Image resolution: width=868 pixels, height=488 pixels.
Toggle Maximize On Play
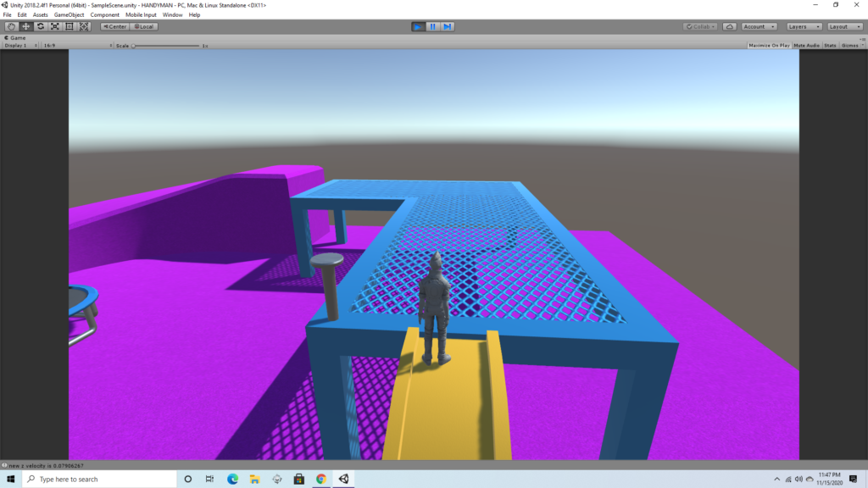(x=769, y=45)
